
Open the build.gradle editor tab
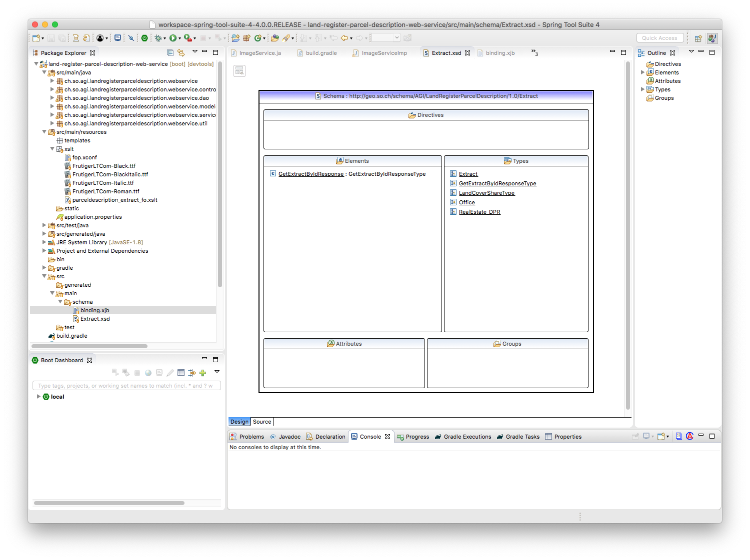click(317, 53)
